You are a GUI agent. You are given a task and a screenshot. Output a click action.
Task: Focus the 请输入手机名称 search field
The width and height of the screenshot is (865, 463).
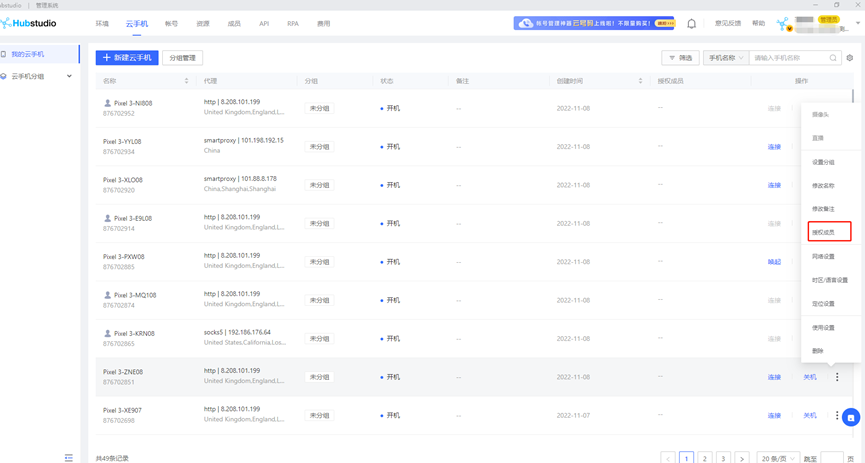pos(789,58)
